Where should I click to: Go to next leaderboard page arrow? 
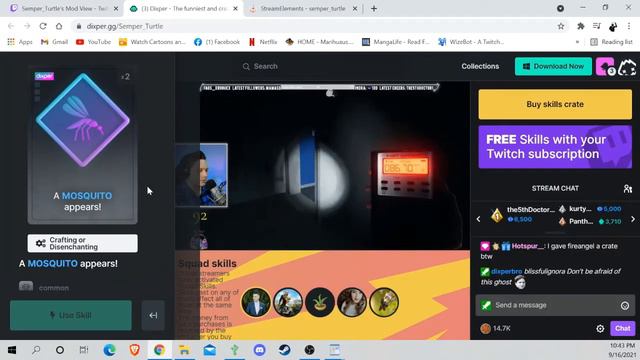point(633,219)
